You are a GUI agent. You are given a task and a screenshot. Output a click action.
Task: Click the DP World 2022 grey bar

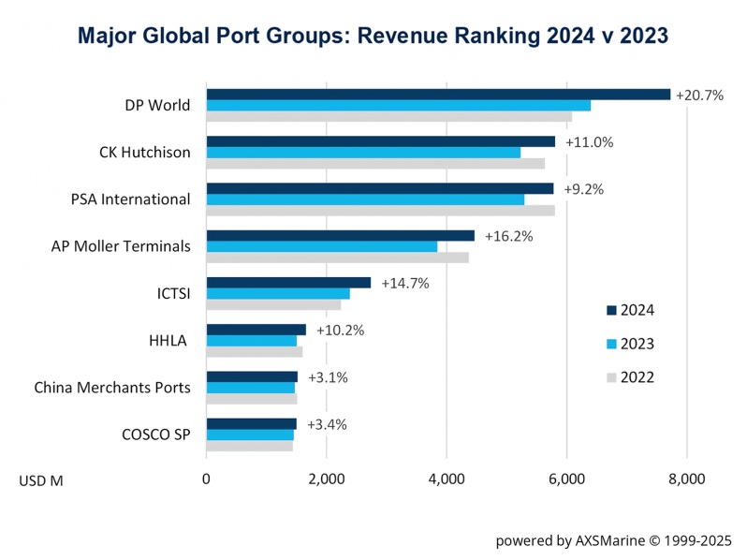pyautogui.click(x=389, y=116)
